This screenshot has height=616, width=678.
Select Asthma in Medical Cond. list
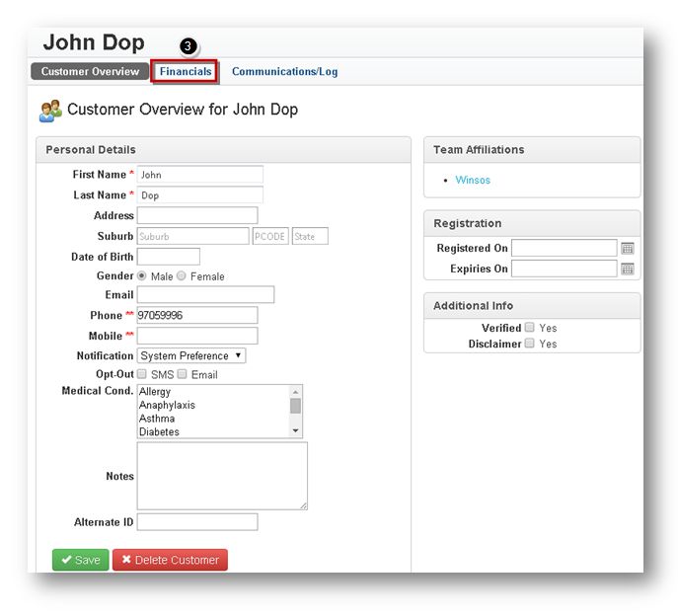[x=213, y=419]
